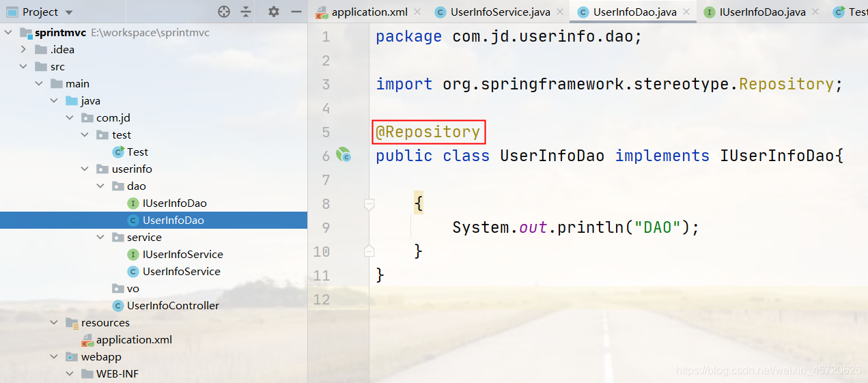The width and height of the screenshot is (868, 383).
Task: Click the sprintmvc module folder icon
Action: [25, 33]
